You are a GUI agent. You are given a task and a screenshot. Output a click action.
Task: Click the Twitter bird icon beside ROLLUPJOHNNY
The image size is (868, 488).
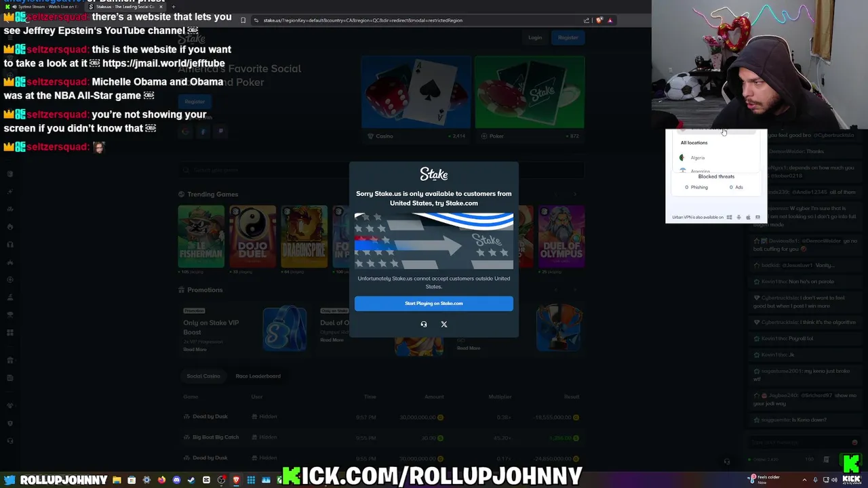9,480
